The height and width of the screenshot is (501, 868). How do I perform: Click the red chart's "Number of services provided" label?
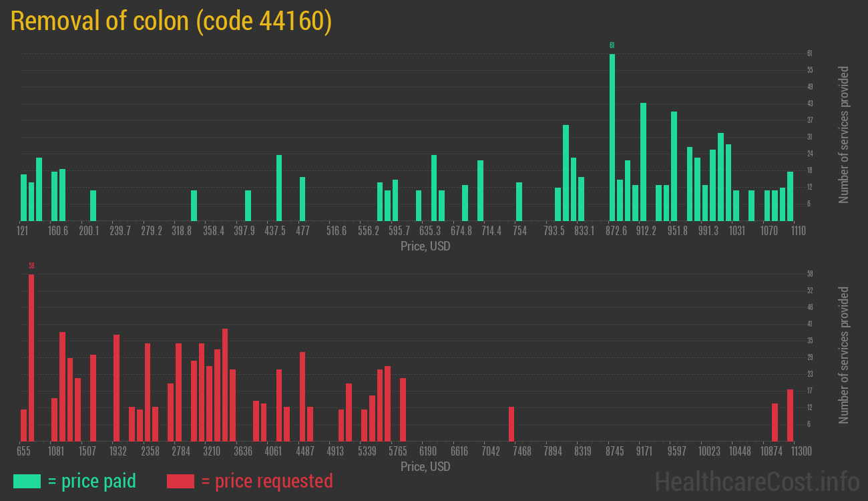coord(844,355)
